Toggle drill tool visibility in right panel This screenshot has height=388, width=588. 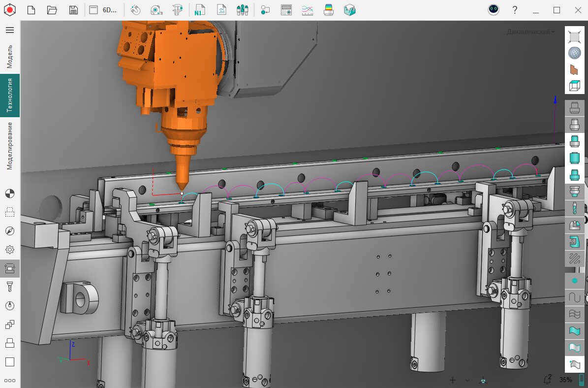click(574, 208)
